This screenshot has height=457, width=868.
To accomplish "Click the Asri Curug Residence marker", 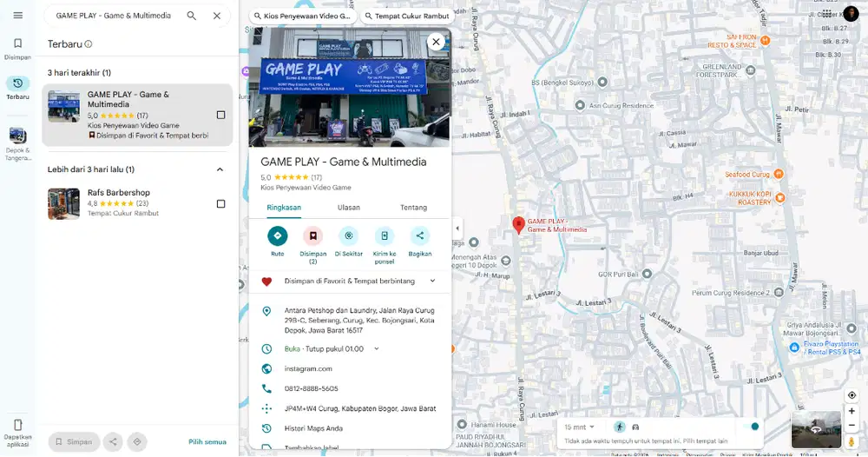I will coord(580,105).
